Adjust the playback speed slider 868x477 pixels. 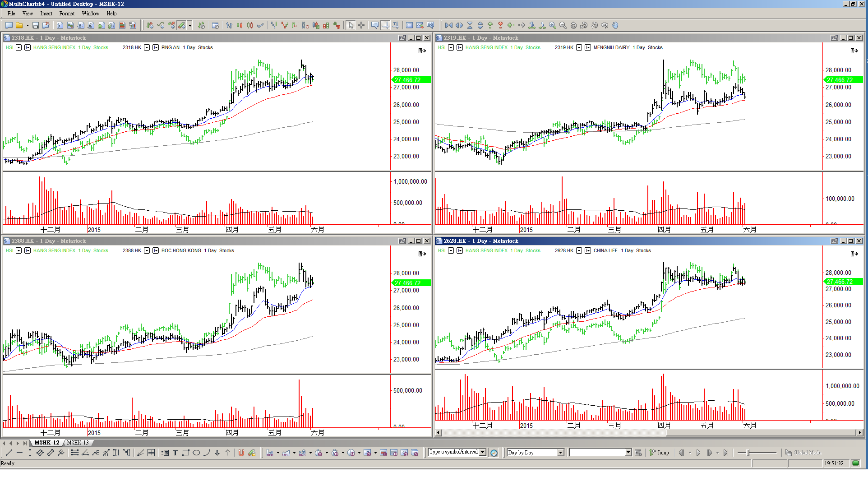748,453
